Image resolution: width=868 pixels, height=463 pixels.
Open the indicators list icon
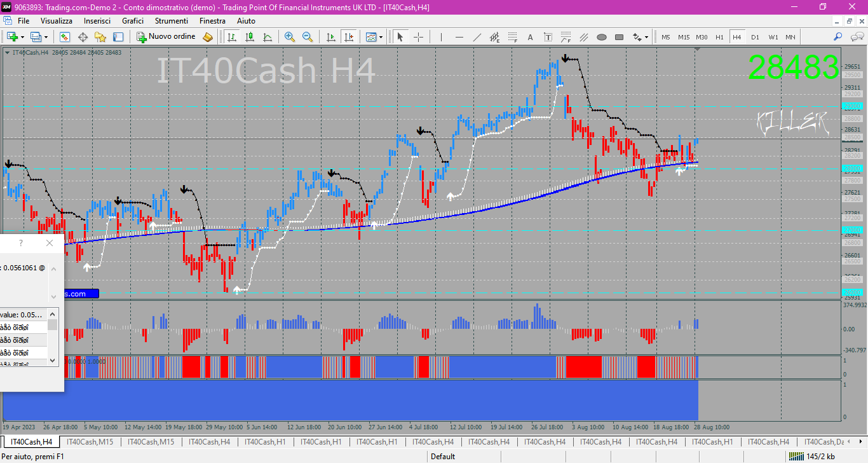click(x=371, y=37)
